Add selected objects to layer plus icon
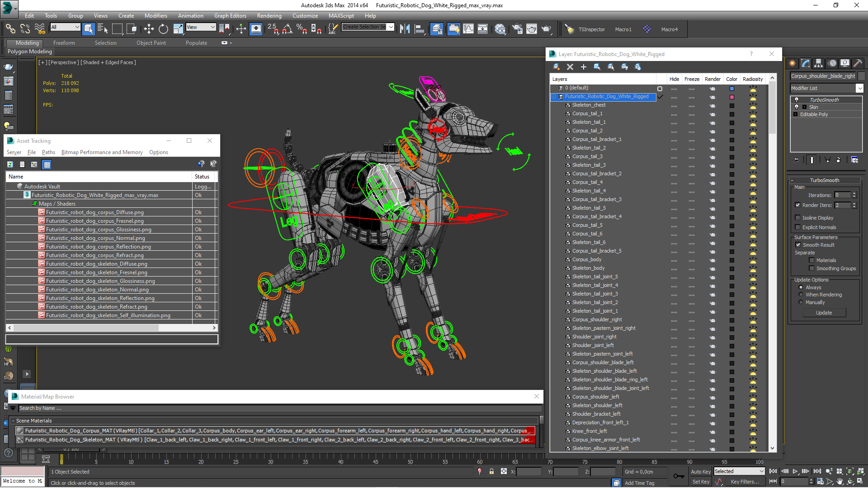The height and width of the screenshot is (488, 868). (584, 67)
